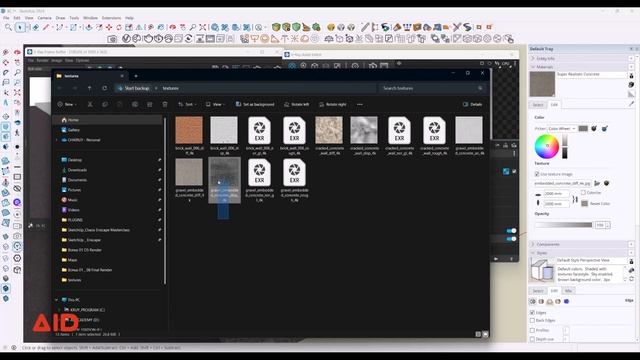Open the Extensions menu
This screenshot has height=360, width=640.
point(111,18)
